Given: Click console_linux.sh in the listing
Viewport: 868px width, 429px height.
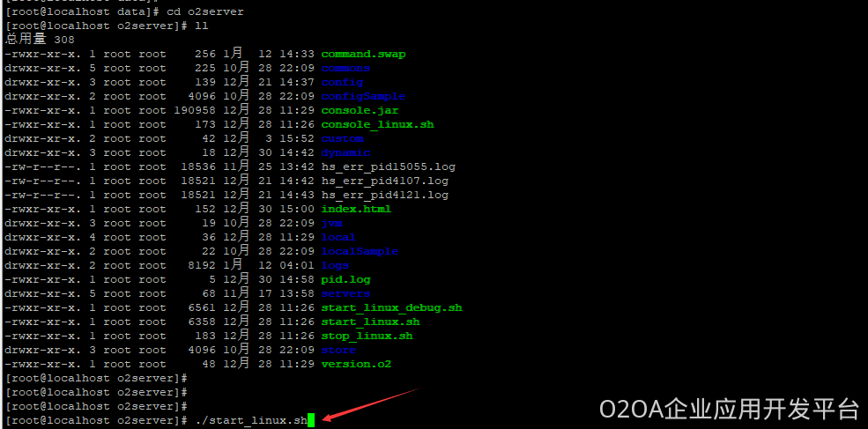Looking at the screenshot, I should click(x=377, y=124).
